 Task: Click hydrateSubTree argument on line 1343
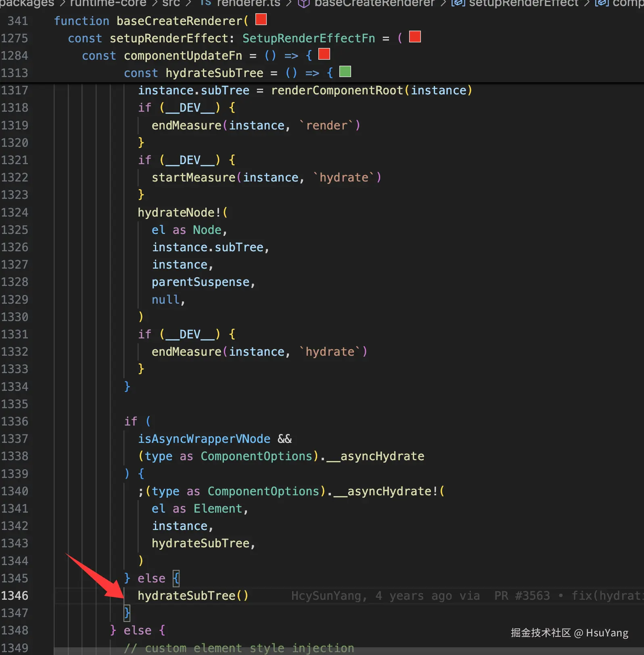coord(201,543)
